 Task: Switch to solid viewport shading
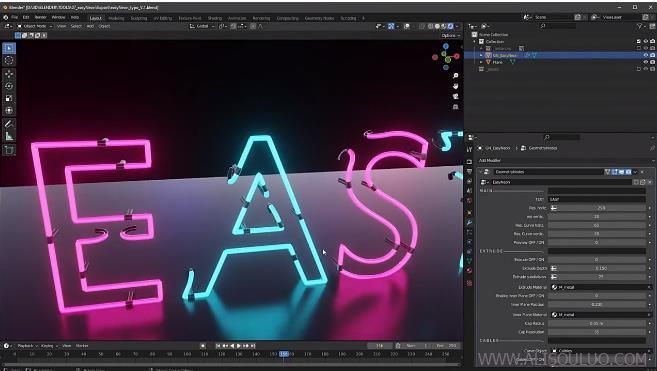pos(437,26)
